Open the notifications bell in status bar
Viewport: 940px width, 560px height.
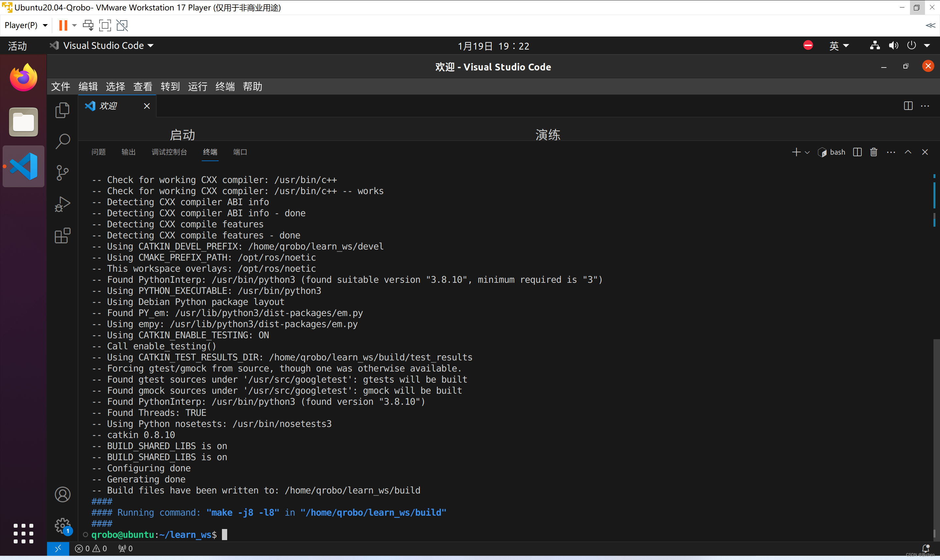pyautogui.click(x=925, y=548)
